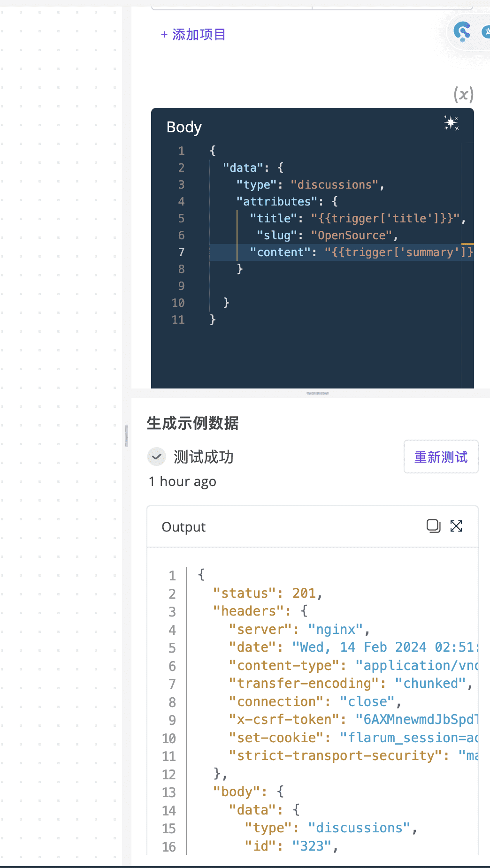
Task: Click the "status": 201 line in Output
Action: [x=268, y=594]
